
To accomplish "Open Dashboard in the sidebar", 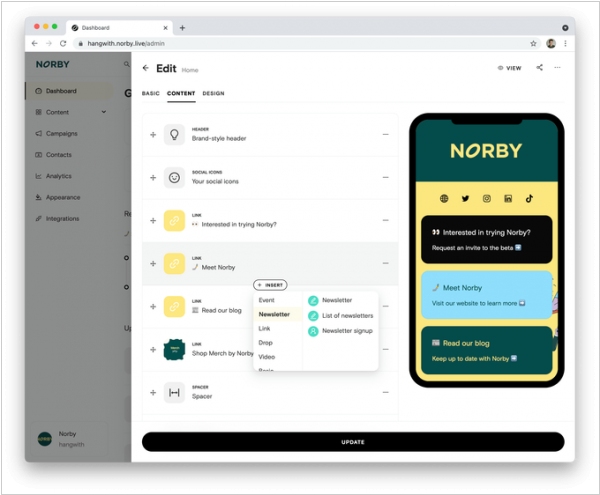I will point(69,91).
